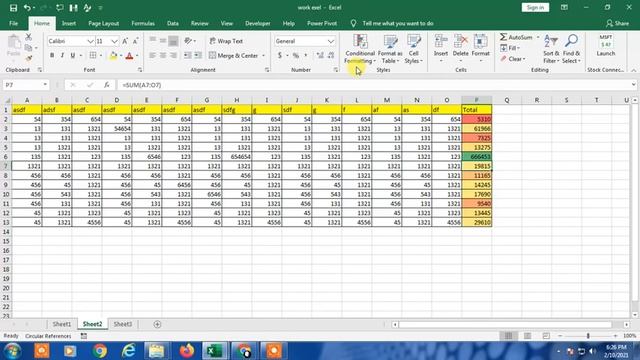Increase decimal places
Screen dimensions: 640x360
point(320,55)
